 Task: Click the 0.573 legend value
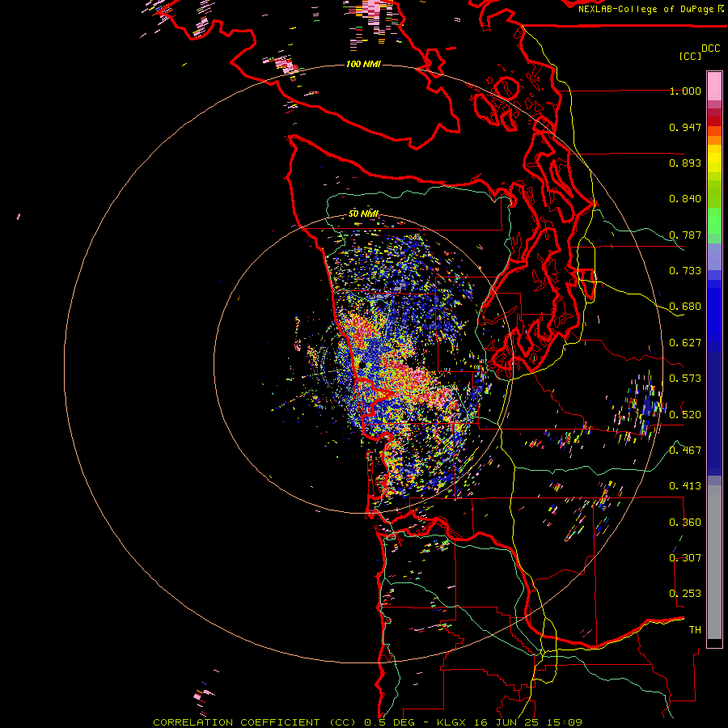[x=685, y=379]
